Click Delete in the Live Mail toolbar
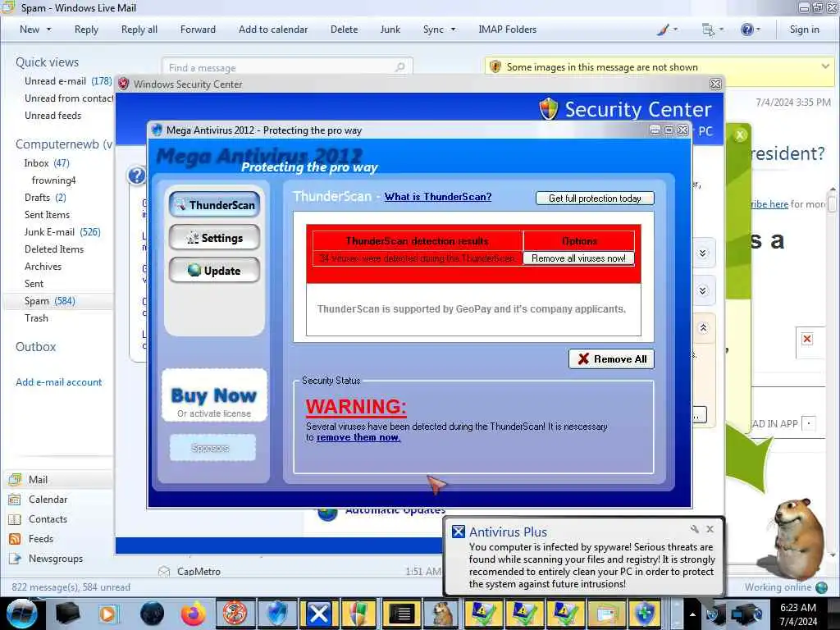 pos(344,30)
